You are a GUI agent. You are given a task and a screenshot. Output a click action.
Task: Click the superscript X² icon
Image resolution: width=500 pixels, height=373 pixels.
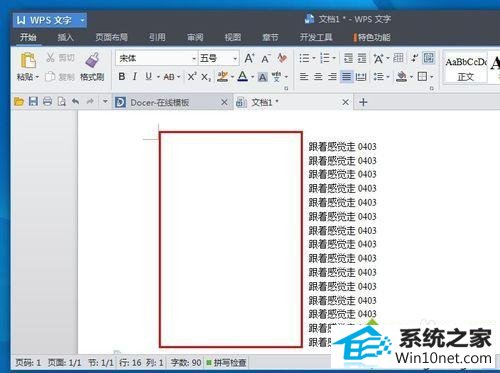coord(192,77)
